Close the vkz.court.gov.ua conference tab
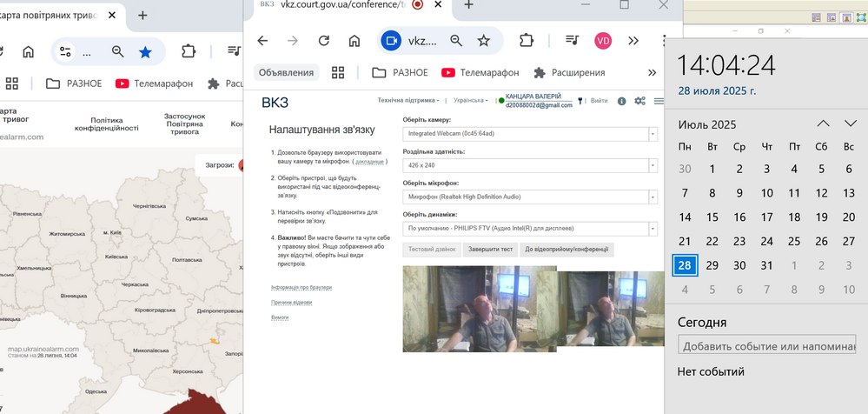 pos(438,4)
